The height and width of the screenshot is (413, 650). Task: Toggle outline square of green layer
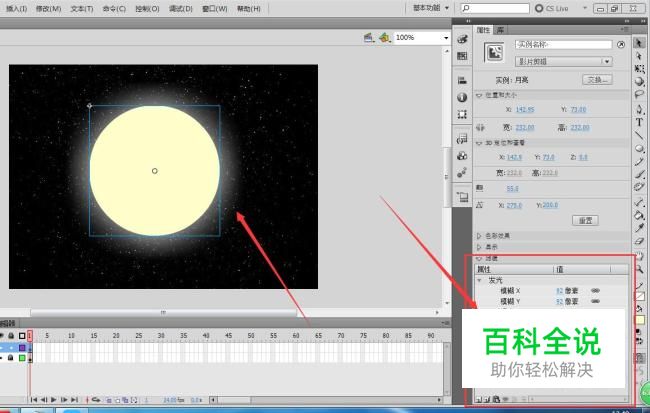tap(22, 357)
